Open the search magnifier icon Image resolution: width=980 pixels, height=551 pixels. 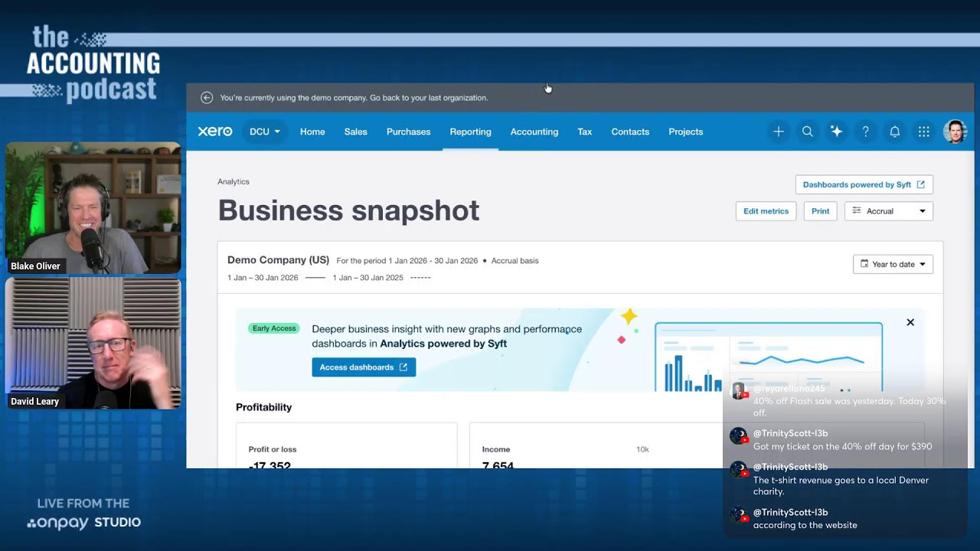point(808,132)
